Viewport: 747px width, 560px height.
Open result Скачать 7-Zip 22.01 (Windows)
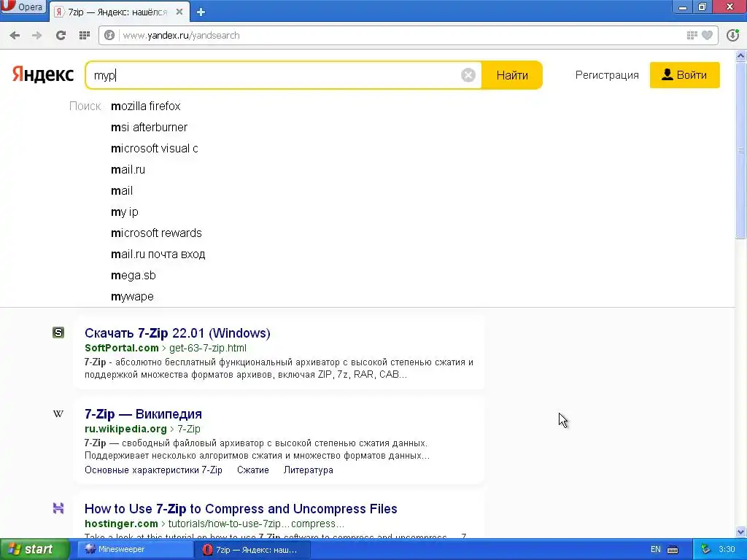coord(177,332)
